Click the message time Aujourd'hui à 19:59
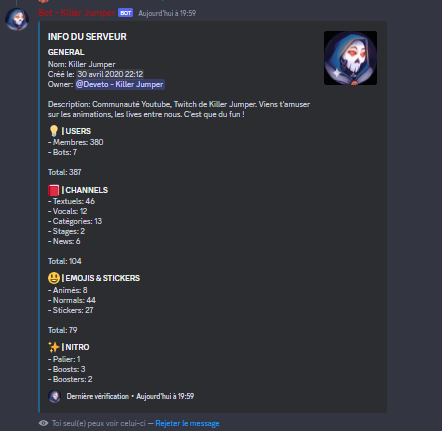 (167, 13)
